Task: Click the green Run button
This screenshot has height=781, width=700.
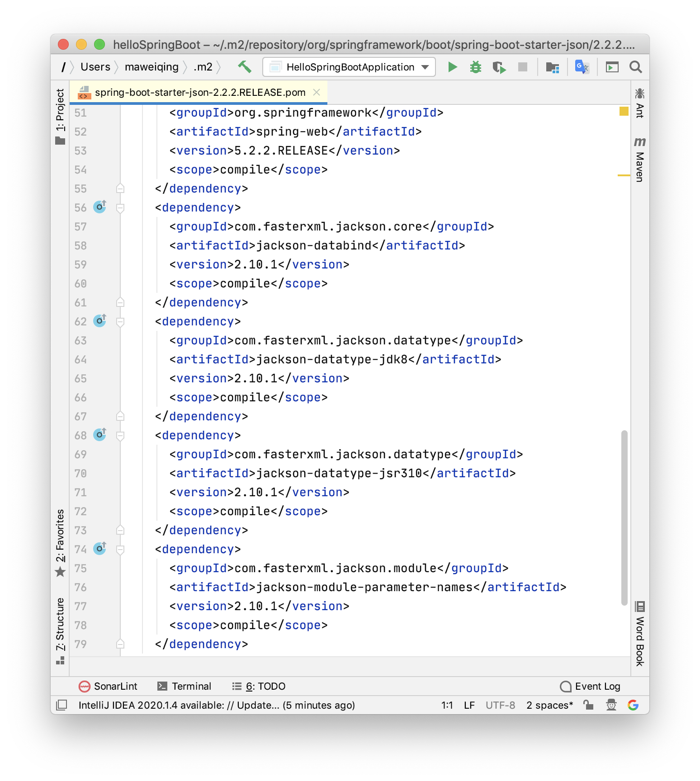Action: pyautogui.click(x=452, y=67)
